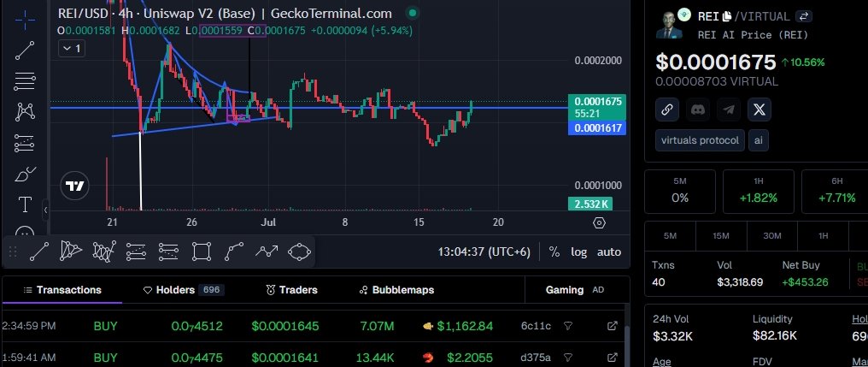Grab the floating toolbar drag handle
868x367 pixels.
[x=13, y=252]
